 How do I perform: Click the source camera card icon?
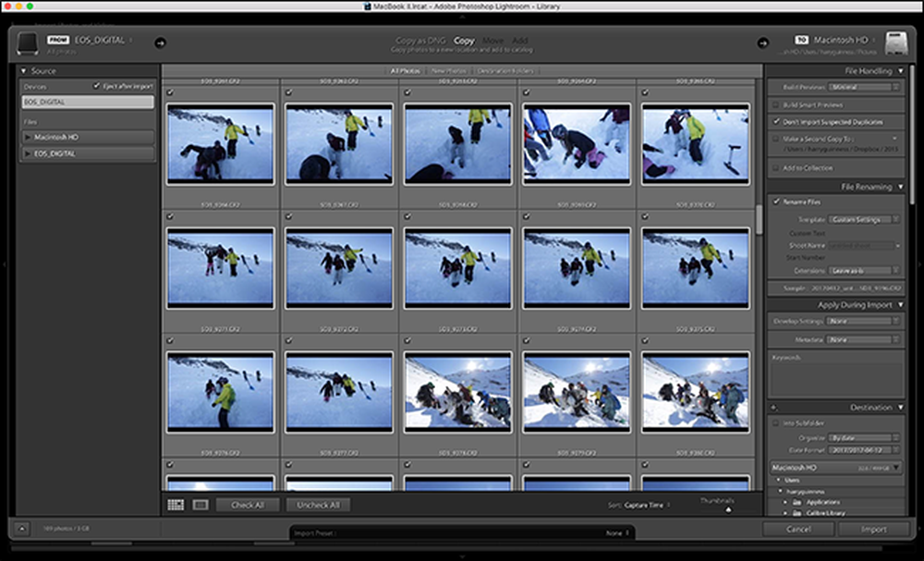27,43
